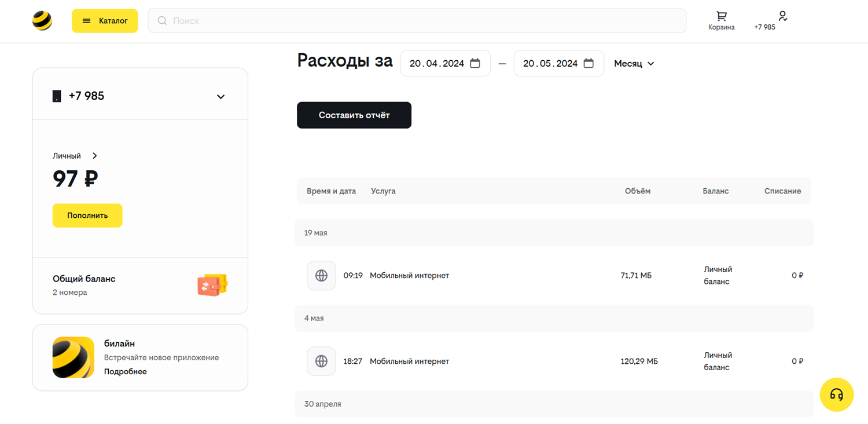This screenshot has height=424, width=868.
Task: Click the 19 мая date group row
Action: point(554,233)
